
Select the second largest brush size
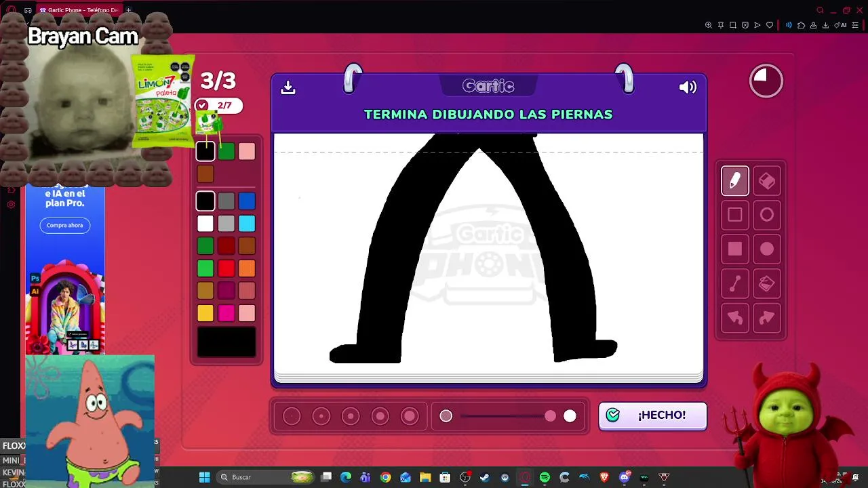380,416
